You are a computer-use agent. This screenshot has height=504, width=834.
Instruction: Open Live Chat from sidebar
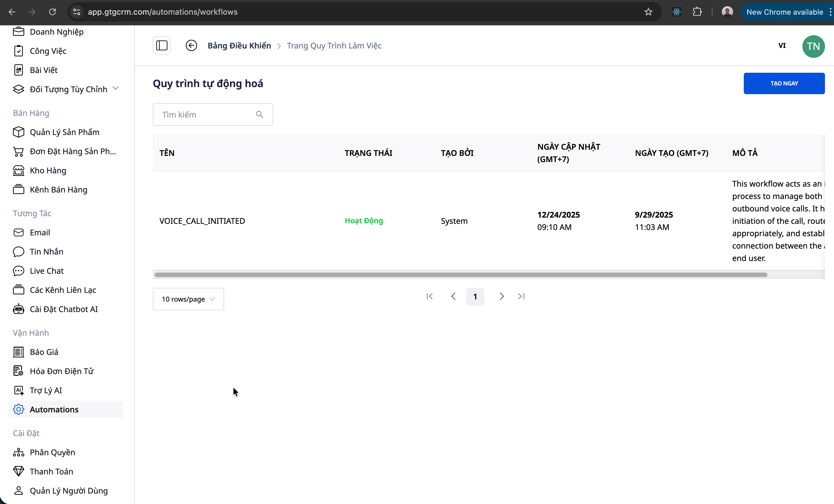pyautogui.click(x=47, y=271)
